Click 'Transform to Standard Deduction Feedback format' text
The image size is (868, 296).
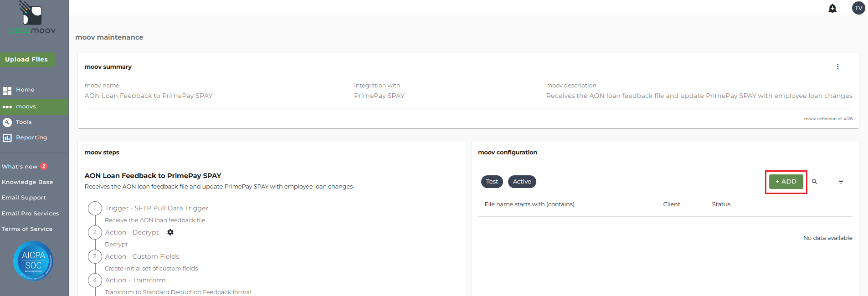pos(178,292)
